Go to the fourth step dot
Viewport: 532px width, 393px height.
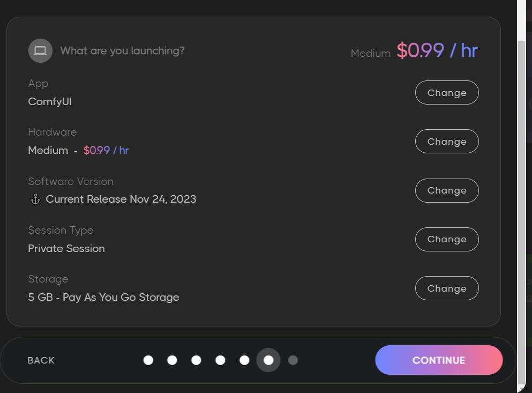220,360
